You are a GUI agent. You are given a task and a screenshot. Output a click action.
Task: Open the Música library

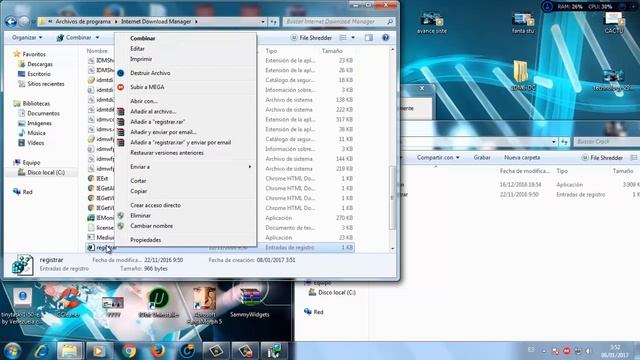pyautogui.click(x=36, y=133)
